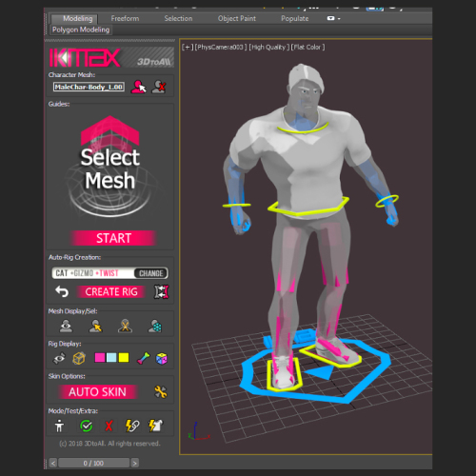476x476 pixels.
Task: Step timeline back with left arrow
Action: pos(53,464)
